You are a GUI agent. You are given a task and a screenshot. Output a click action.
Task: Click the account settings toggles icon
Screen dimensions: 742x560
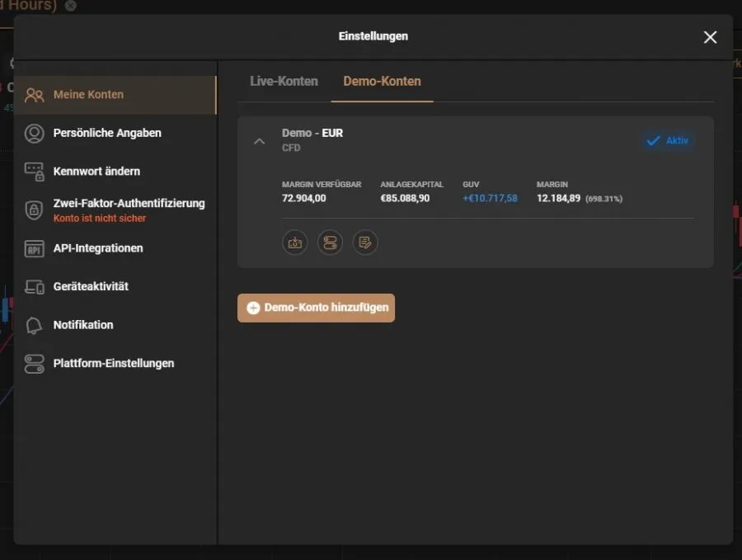(x=330, y=242)
